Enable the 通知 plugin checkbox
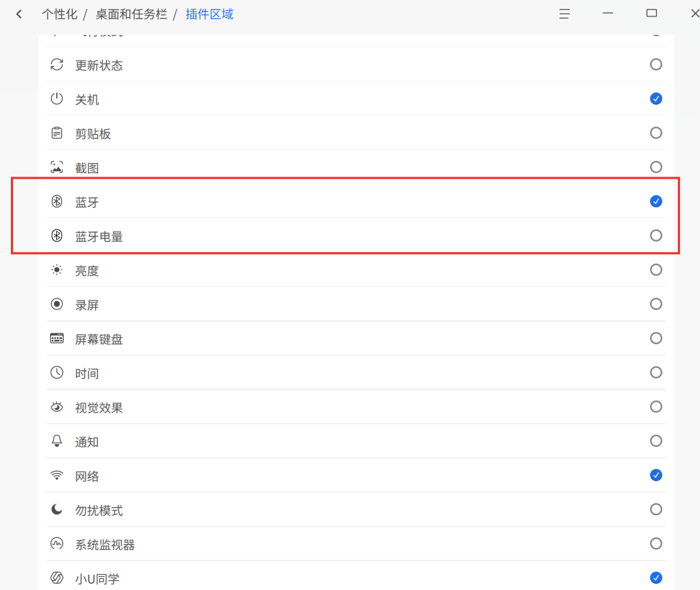 pos(655,441)
